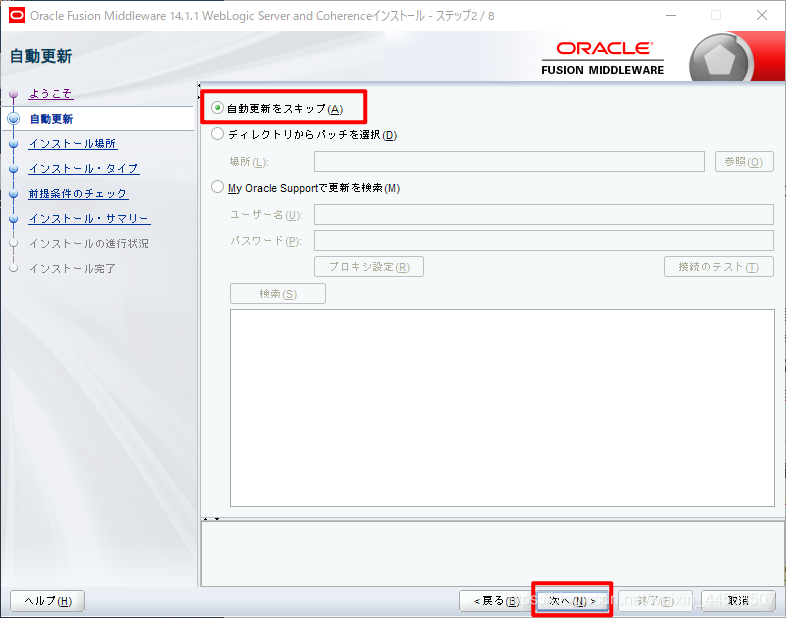Open インストール・サマリー step link
This screenshot has height=618, width=786.
click(89, 219)
